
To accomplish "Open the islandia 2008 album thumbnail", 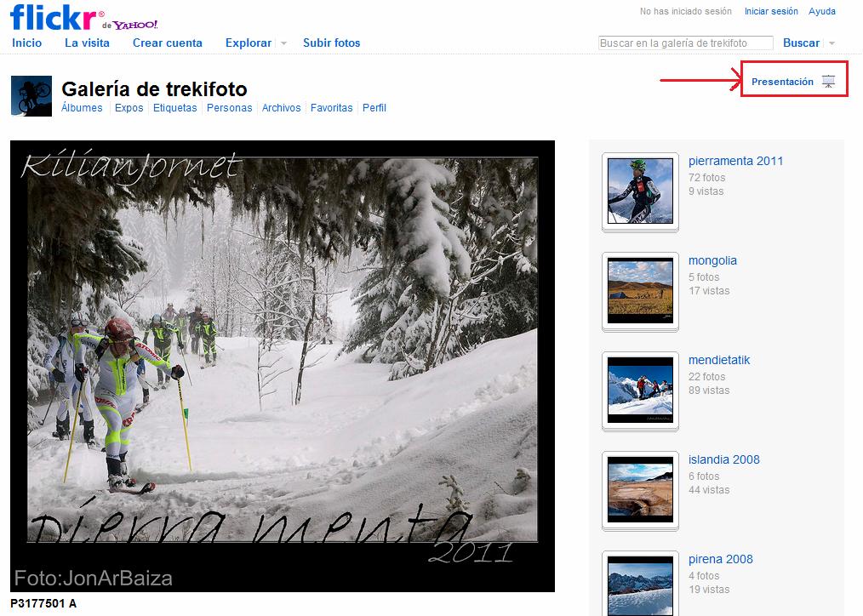I will pyautogui.click(x=640, y=489).
